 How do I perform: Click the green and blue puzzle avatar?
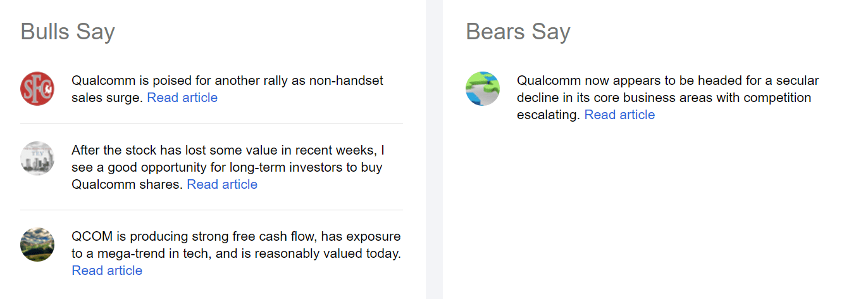(483, 89)
